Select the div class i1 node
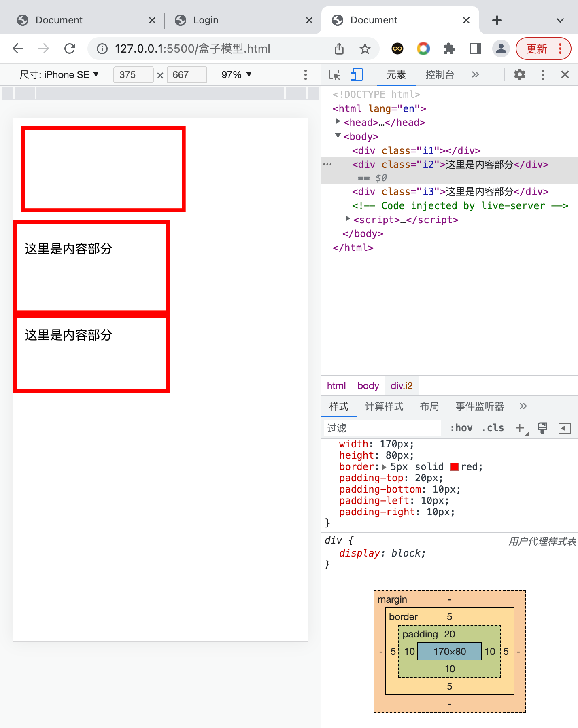This screenshot has height=728, width=578. pos(416,151)
